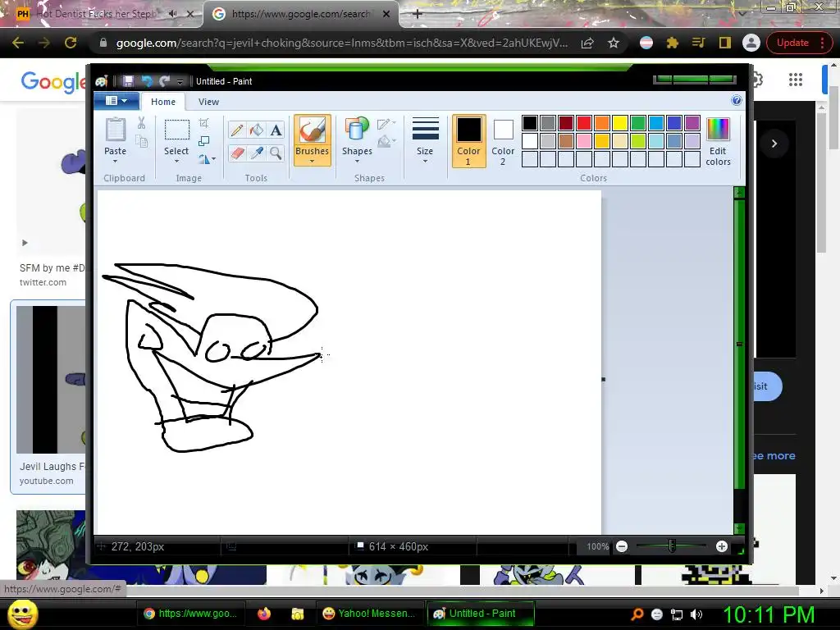Select the Fill with color bucket tool
This screenshot has height=630, width=840.
tap(257, 130)
